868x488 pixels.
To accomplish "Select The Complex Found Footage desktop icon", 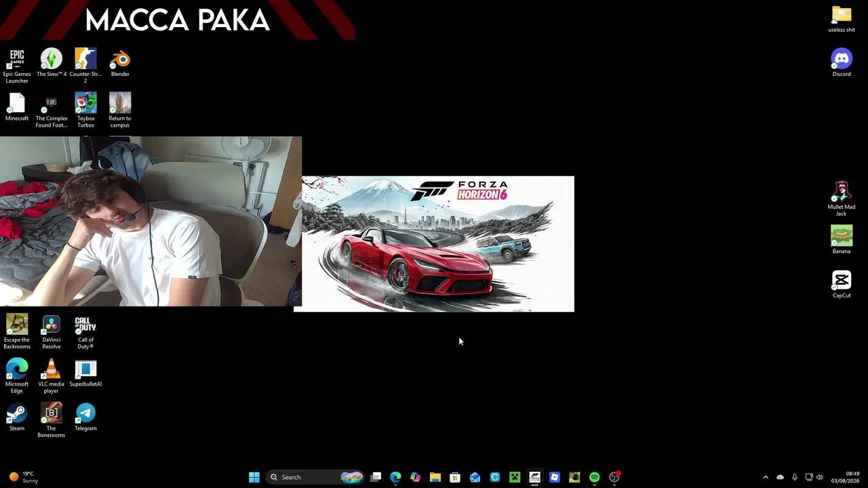I will point(52,110).
